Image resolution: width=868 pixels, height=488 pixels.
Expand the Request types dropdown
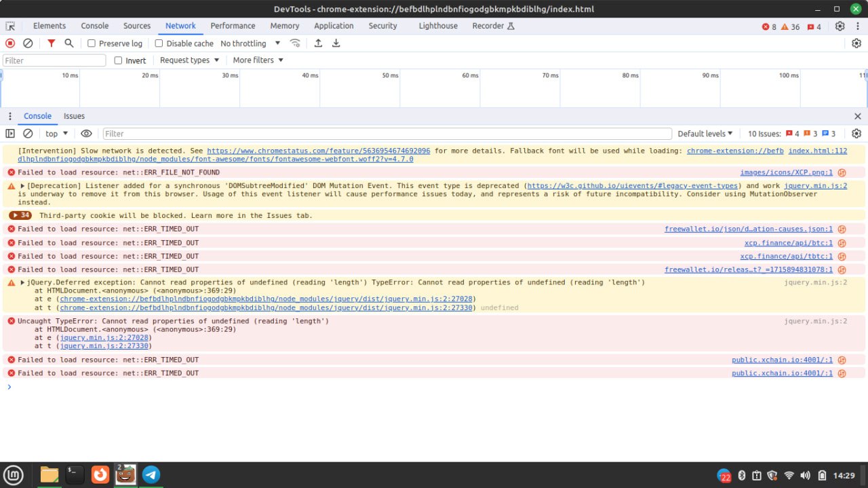189,60
